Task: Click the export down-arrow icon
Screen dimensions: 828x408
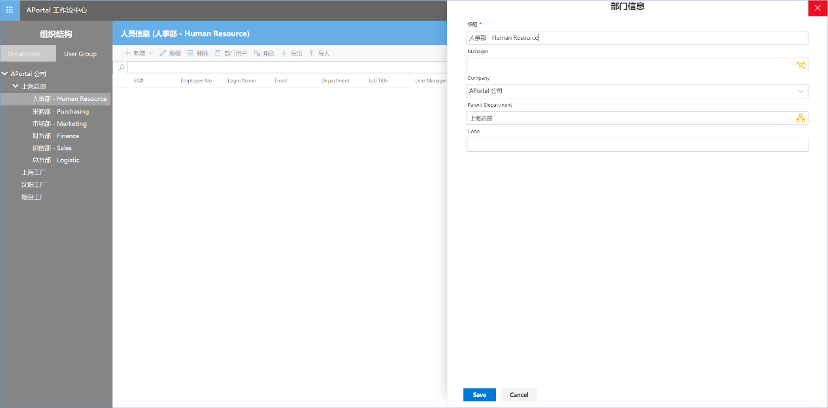Action: coord(284,53)
